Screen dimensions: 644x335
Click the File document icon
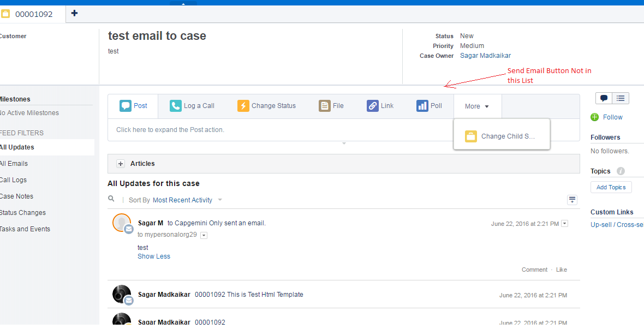(x=325, y=106)
